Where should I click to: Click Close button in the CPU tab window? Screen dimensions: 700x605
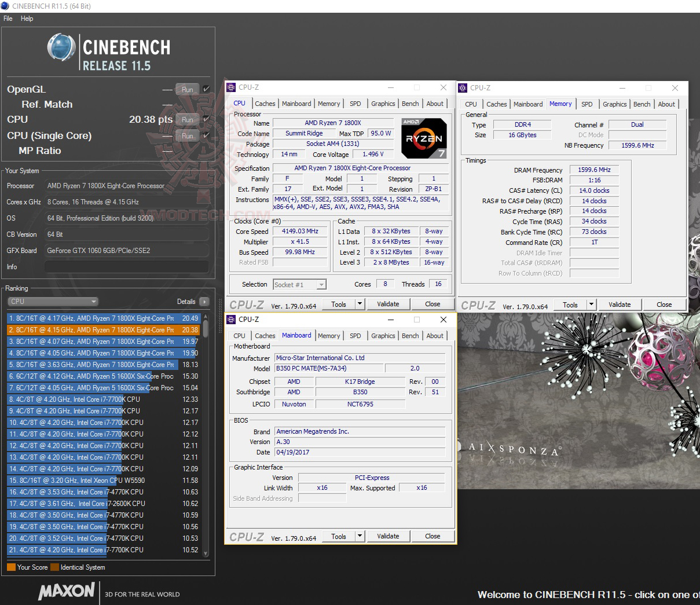[x=433, y=304]
